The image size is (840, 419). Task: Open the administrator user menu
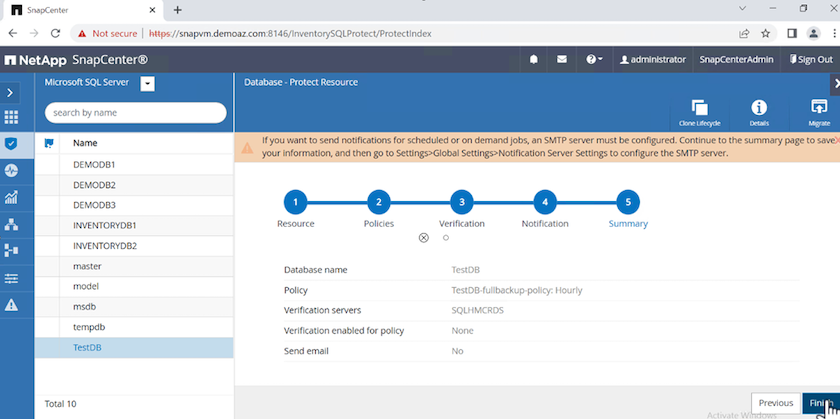click(x=652, y=59)
